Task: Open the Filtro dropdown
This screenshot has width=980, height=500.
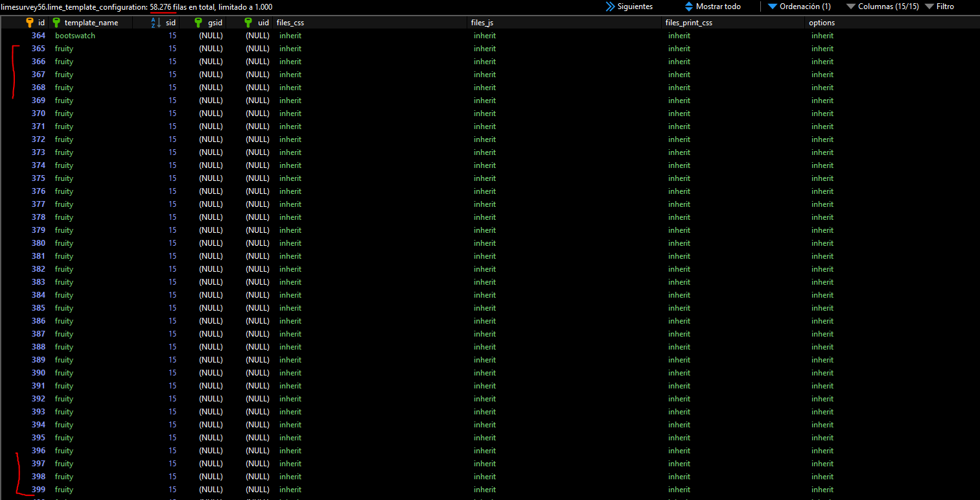Action: click(x=939, y=6)
